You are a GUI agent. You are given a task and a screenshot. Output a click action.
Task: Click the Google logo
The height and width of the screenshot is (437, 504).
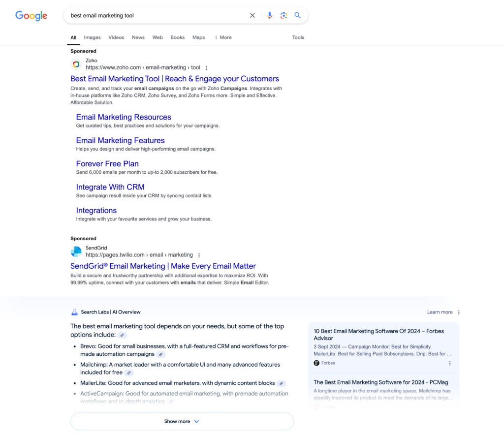pyautogui.click(x=31, y=16)
